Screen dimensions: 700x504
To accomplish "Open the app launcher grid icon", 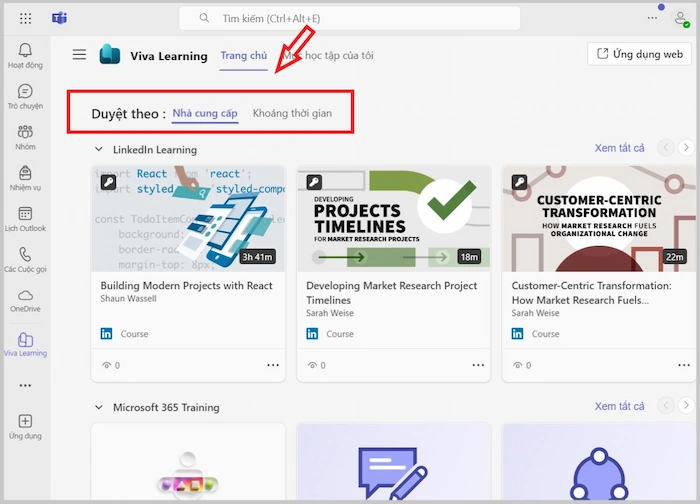I will [x=25, y=18].
